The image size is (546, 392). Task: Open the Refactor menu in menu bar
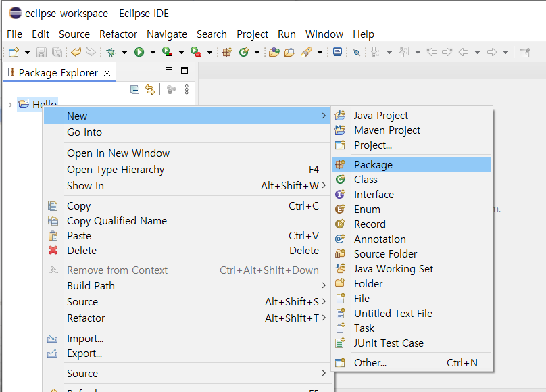[x=118, y=34]
